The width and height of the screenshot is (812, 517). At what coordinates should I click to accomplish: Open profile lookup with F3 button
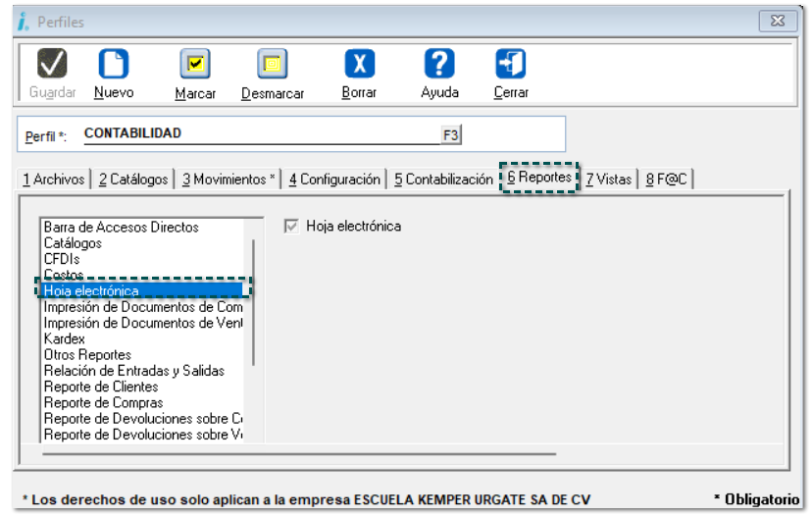[450, 135]
